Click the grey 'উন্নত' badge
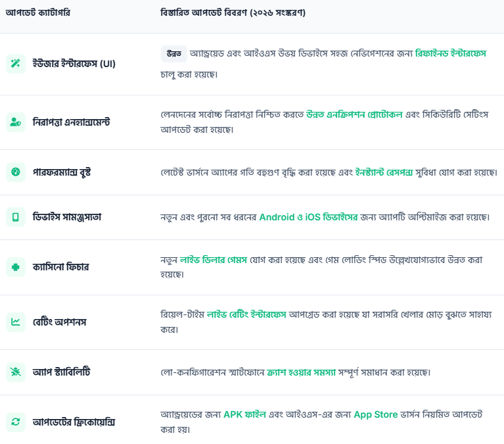 [173, 53]
